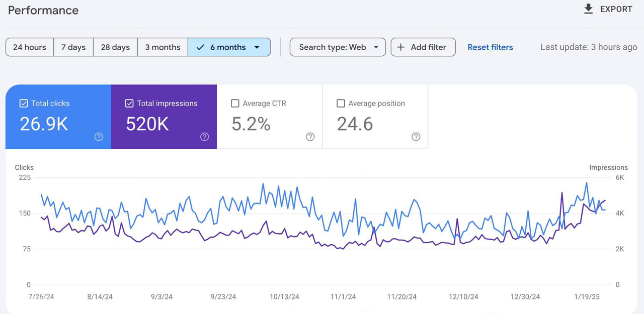This screenshot has width=644, height=314.
Task: Open help icon on Total impressions card
Action: 204,137
